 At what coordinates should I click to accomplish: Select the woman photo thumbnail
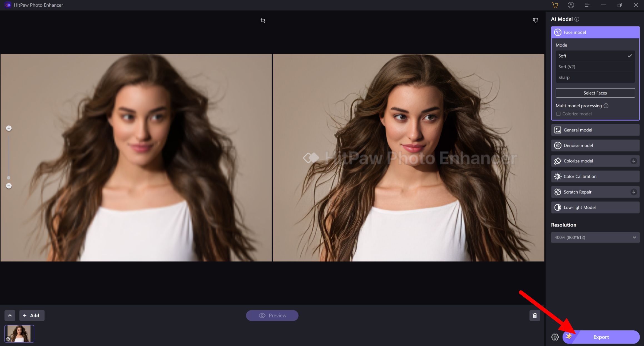(19, 333)
